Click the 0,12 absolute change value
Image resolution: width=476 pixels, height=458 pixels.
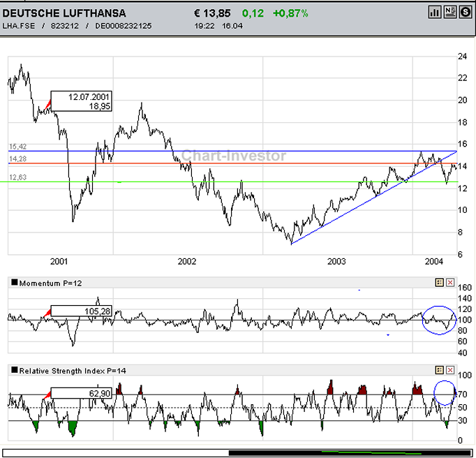coord(253,13)
